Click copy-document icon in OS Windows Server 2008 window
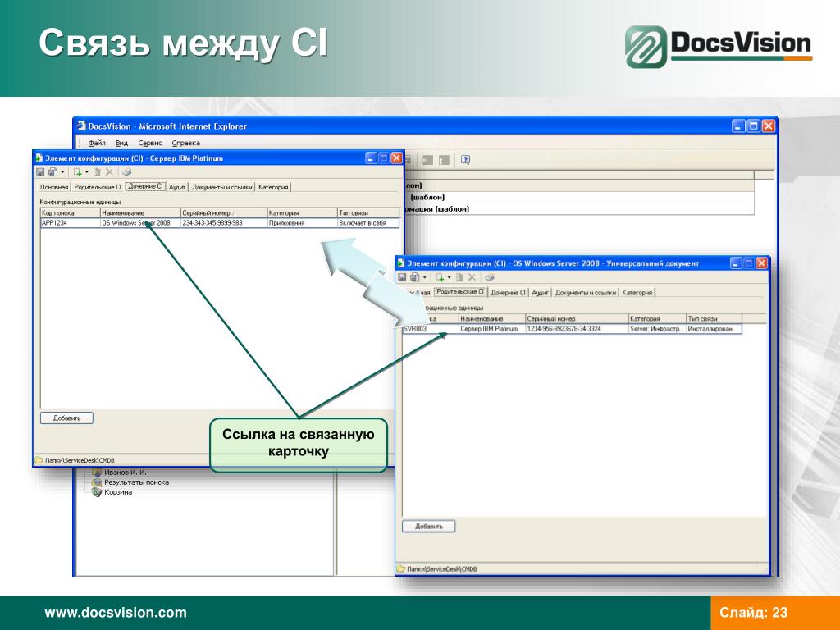 click(x=414, y=277)
